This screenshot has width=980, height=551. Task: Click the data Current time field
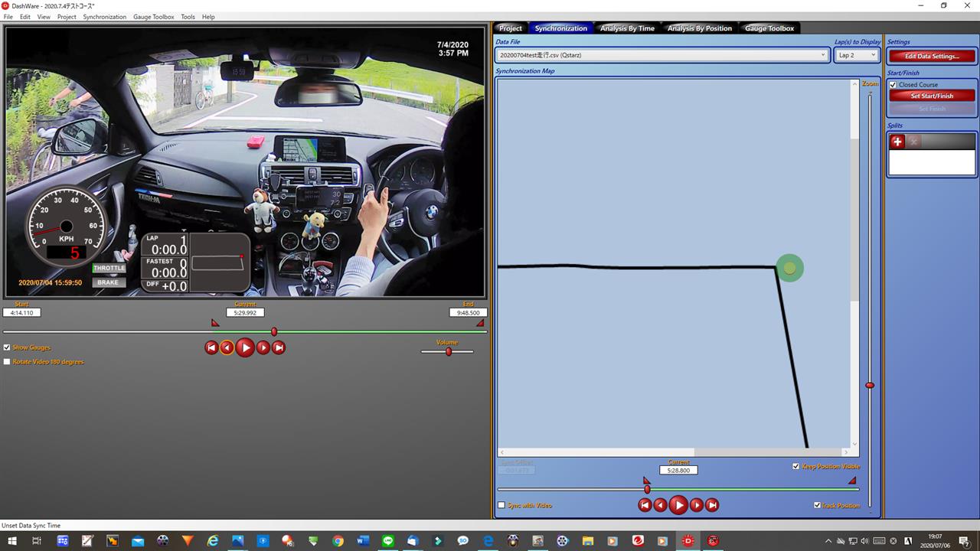click(678, 470)
